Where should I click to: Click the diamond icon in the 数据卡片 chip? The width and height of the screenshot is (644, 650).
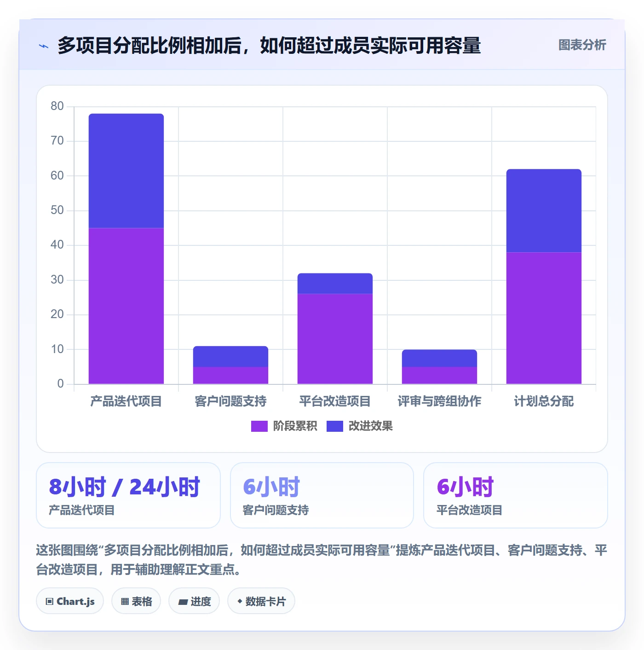coord(240,601)
